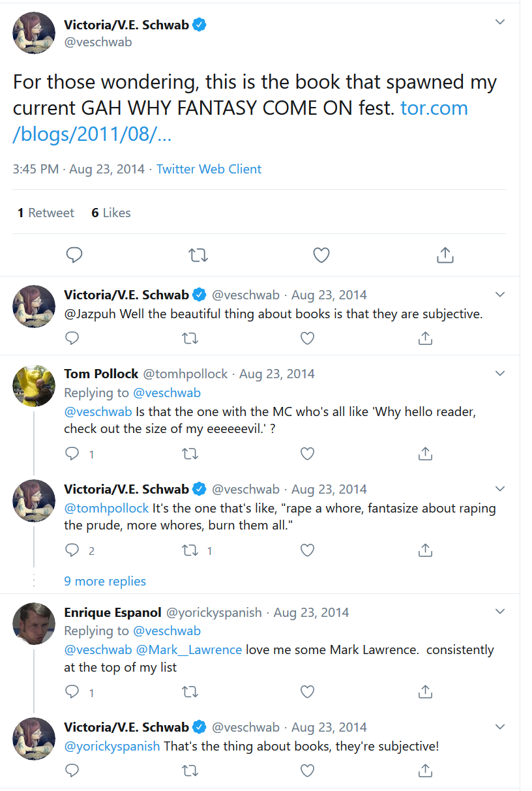This screenshot has width=532, height=791.
Task: View the 1 Retweet list
Action: 46,213
